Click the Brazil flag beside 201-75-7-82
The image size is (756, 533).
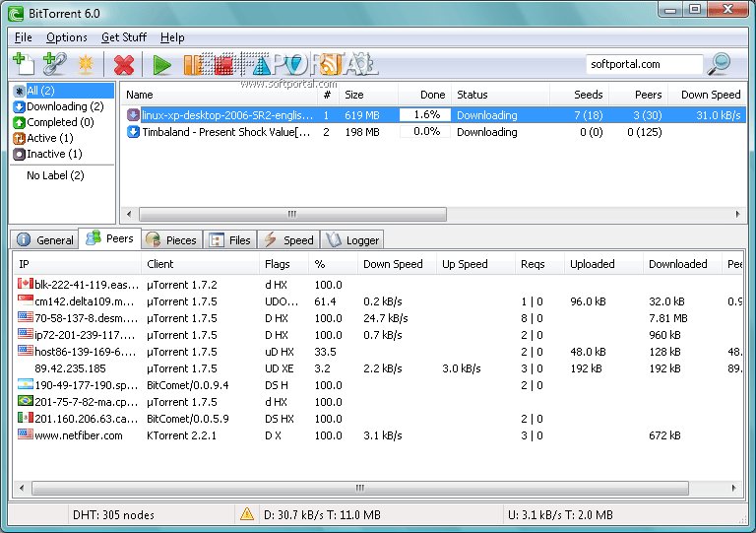tap(26, 401)
